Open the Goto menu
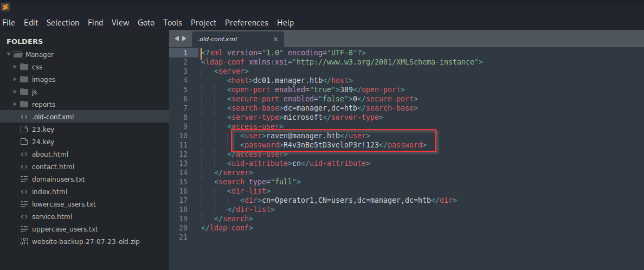This screenshot has width=644, height=270. [146, 23]
